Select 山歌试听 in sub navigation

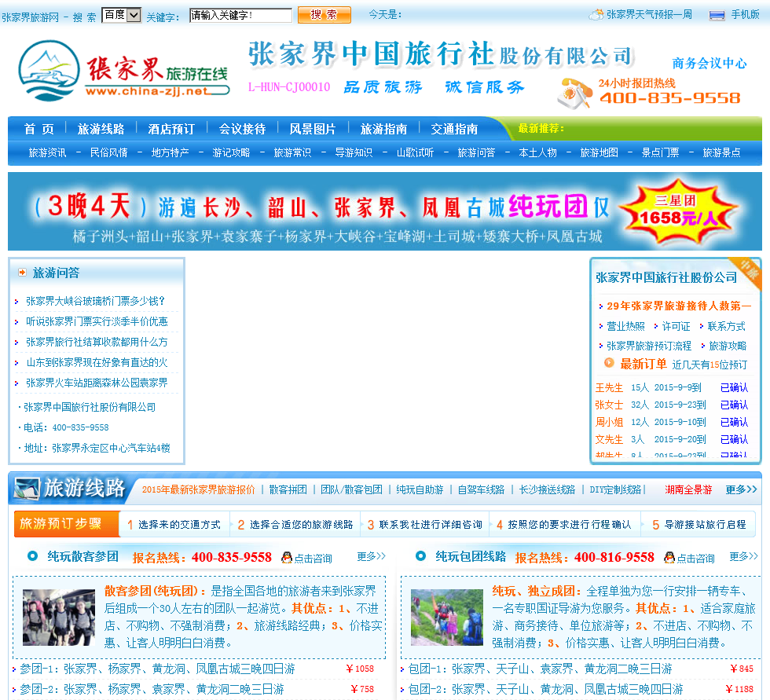click(x=415, y=152)
